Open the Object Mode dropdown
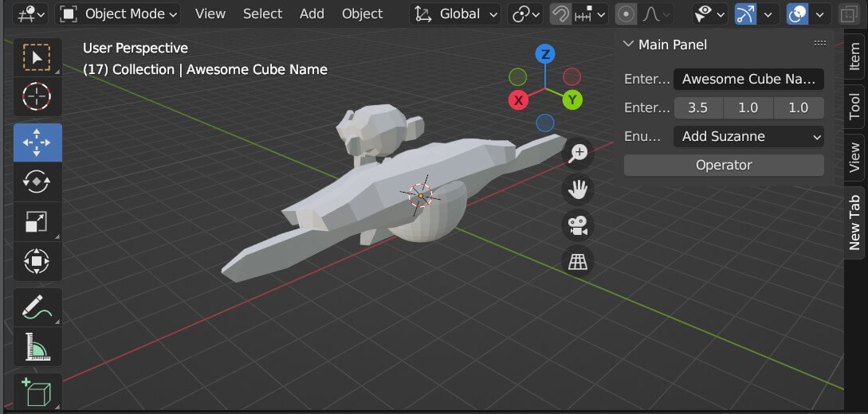The height and width of the screenshot is (414, 868). pyautogui.click(x=118, y=14)
